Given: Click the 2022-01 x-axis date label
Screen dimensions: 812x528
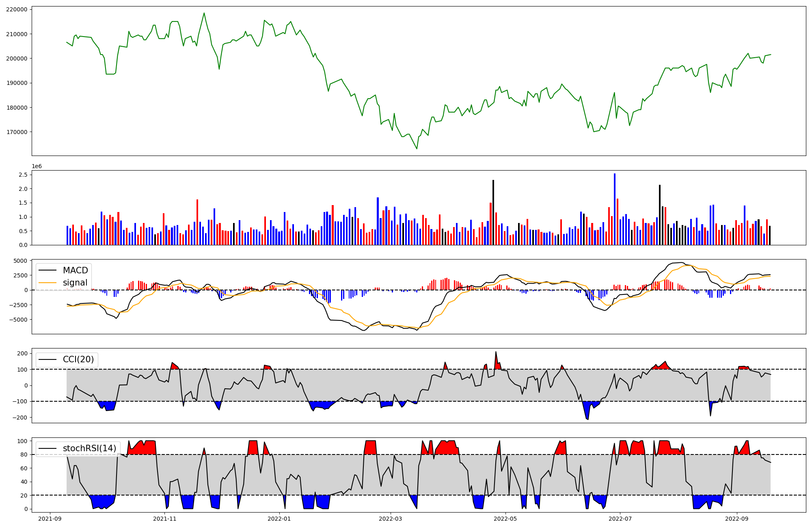Looking at the screenshot, I should (x=279, y=518).
